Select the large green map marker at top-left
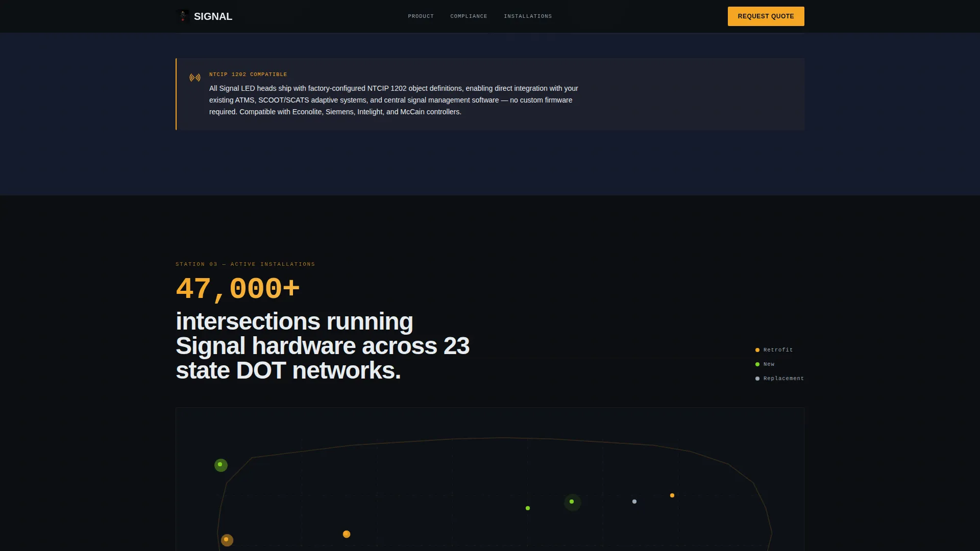Screen dimensions: 980x551 220,465
